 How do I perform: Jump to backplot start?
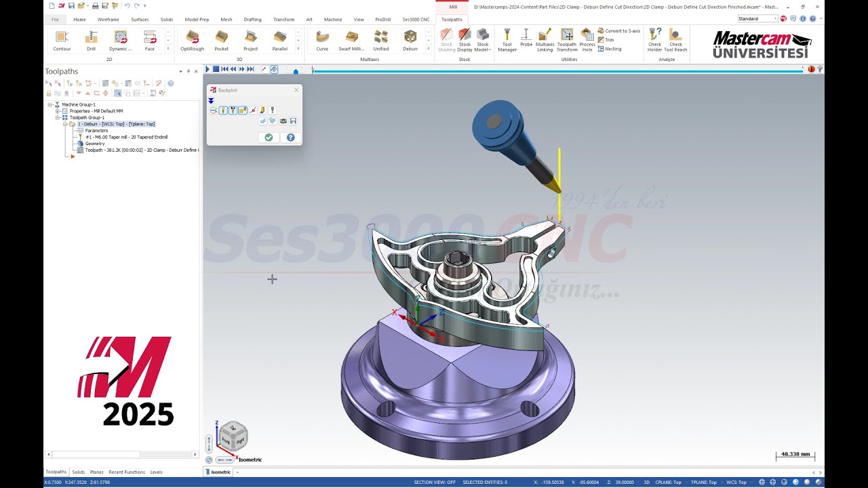(224, 69)
